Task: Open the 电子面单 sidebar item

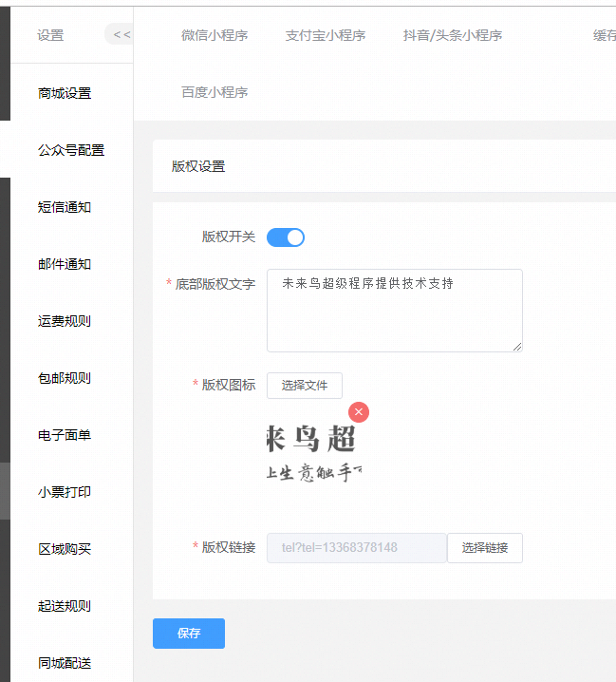Action: pos(65,435)
